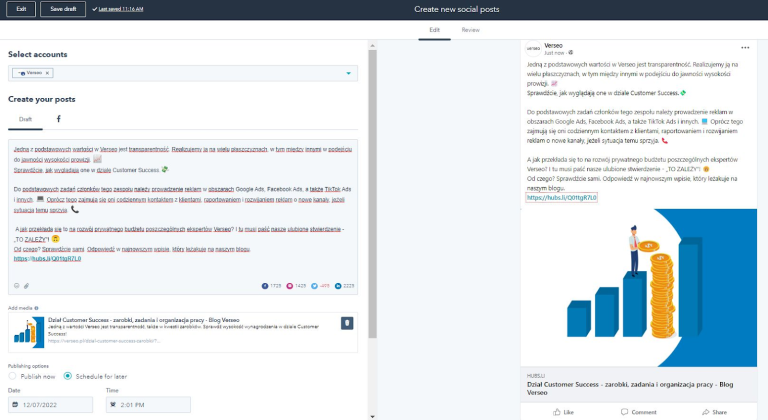
Task: Click the Add media info icon
Action: [36, 308]
